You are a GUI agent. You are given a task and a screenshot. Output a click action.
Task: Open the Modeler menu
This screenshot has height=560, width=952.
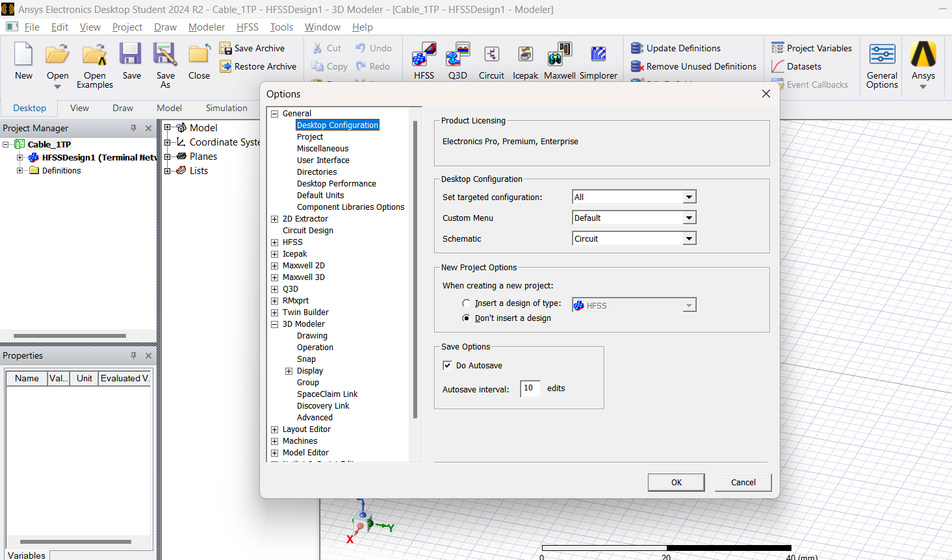point(207,27)
